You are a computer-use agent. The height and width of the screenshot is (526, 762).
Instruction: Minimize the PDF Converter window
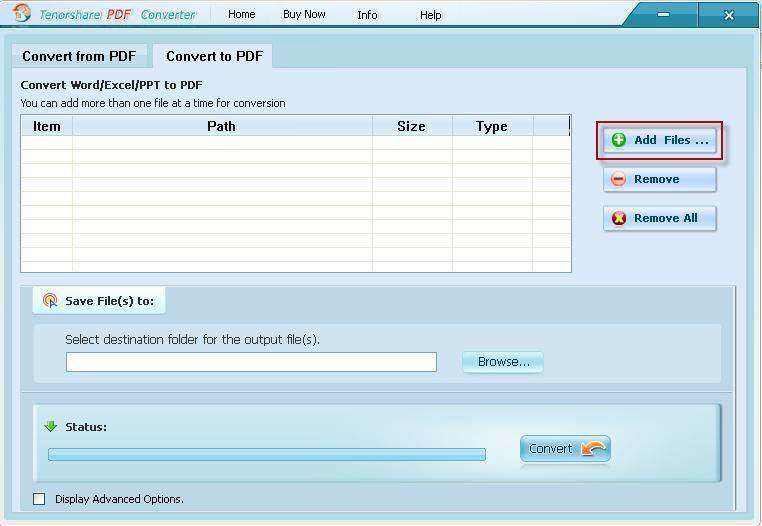coord(663,15)
